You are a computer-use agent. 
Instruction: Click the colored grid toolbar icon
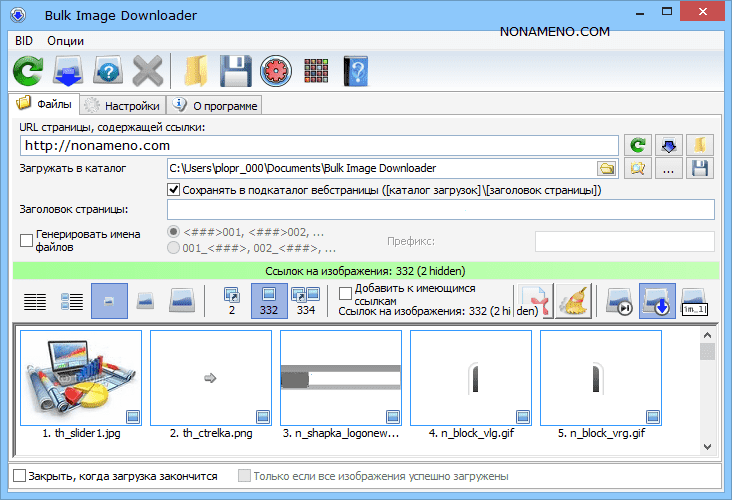315,72
